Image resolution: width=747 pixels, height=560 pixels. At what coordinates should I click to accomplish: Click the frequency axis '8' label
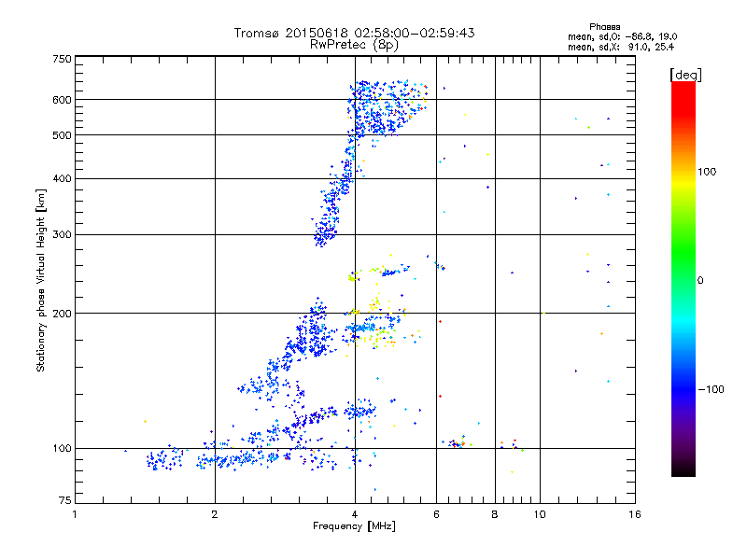click(x=495, y=514)
